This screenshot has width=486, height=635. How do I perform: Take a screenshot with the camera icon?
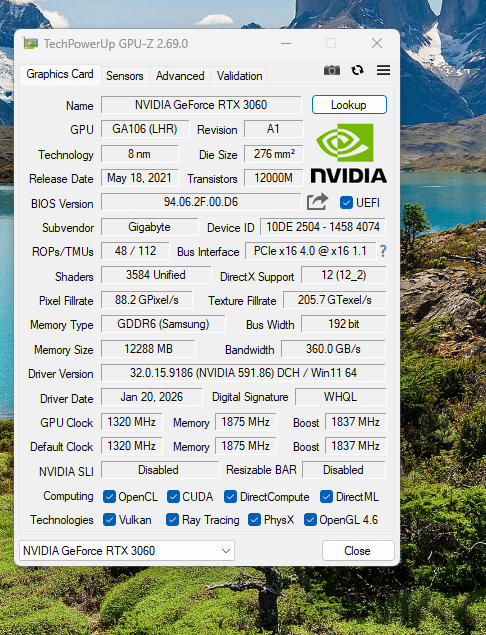pos(332,70)
